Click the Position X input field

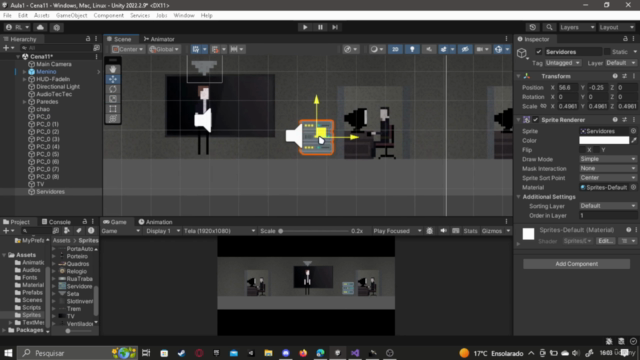567,88
